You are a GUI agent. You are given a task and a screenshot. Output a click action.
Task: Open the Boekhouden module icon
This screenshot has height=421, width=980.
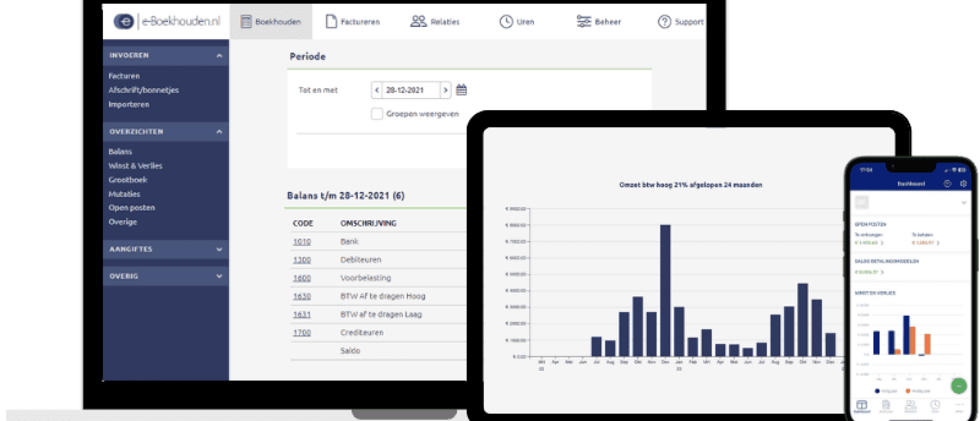tap(245, 22)
